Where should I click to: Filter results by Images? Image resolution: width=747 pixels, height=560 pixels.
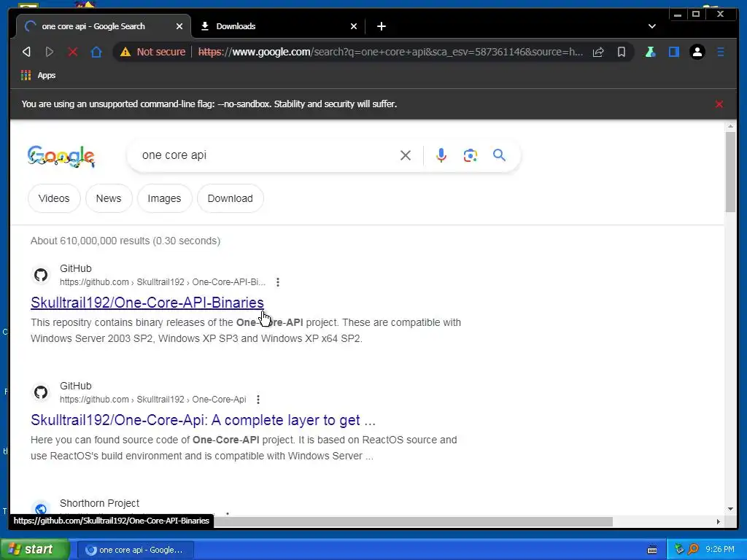(x=164, y=198)
